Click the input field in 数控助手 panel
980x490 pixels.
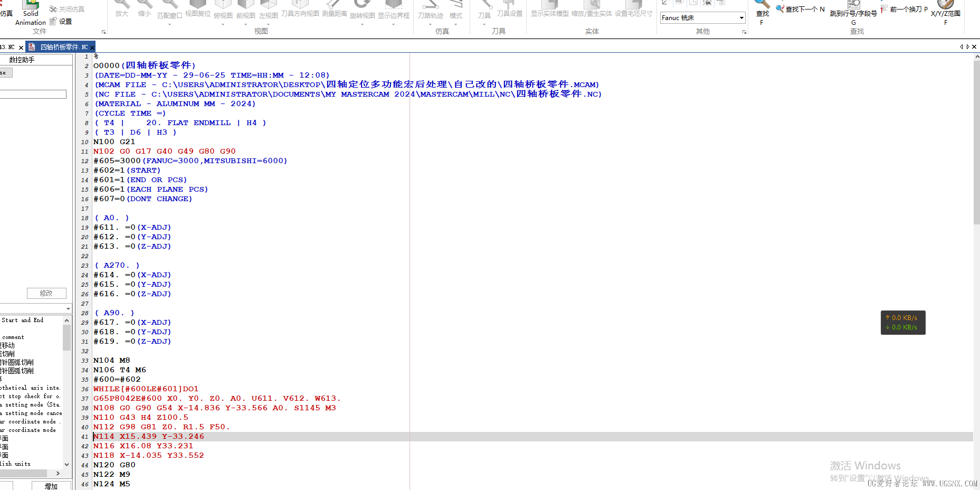[x=33, y=94]
